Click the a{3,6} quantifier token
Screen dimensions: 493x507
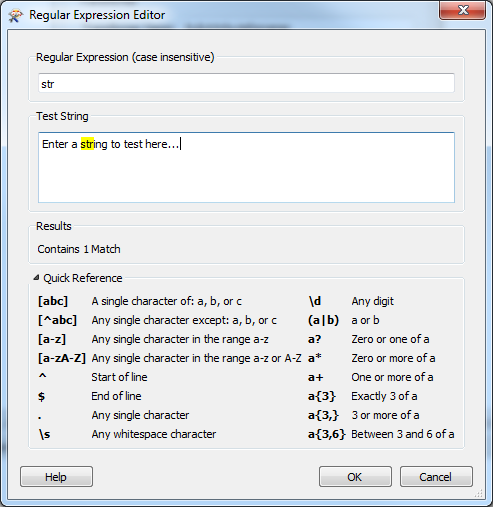pos(327,434)
